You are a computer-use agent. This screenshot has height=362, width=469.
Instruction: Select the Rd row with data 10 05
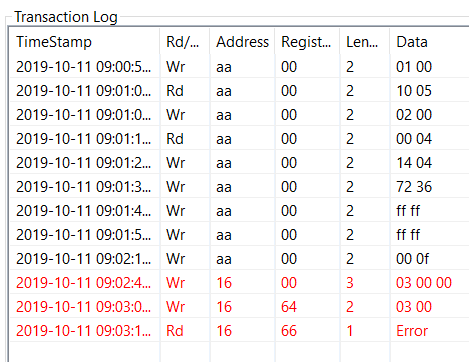[239, 91]
